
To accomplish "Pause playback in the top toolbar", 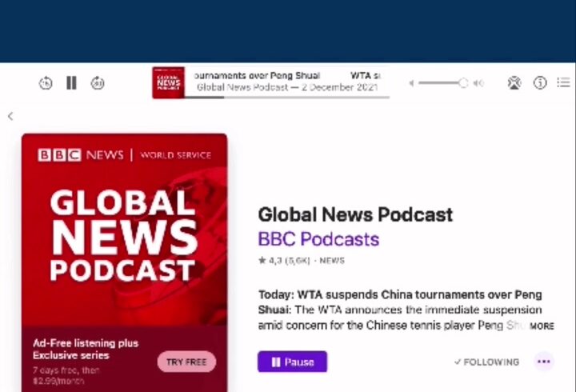I will (x=71, y=83).
